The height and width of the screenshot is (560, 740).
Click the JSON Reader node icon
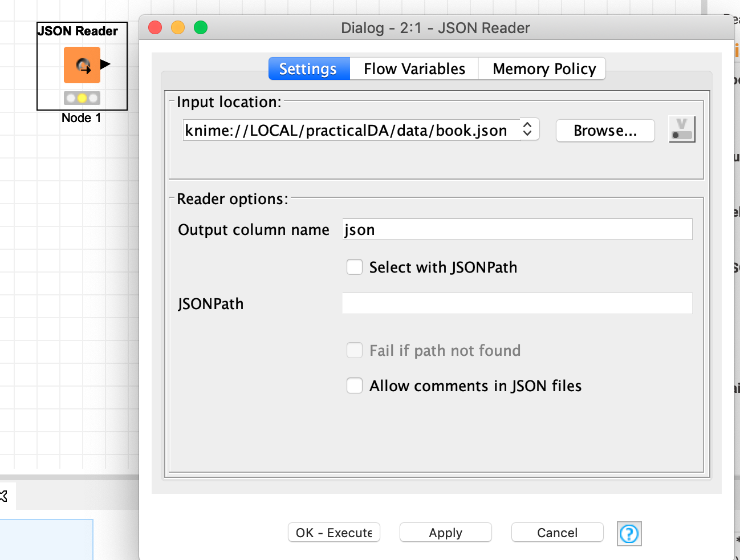[x=82, y=65]
